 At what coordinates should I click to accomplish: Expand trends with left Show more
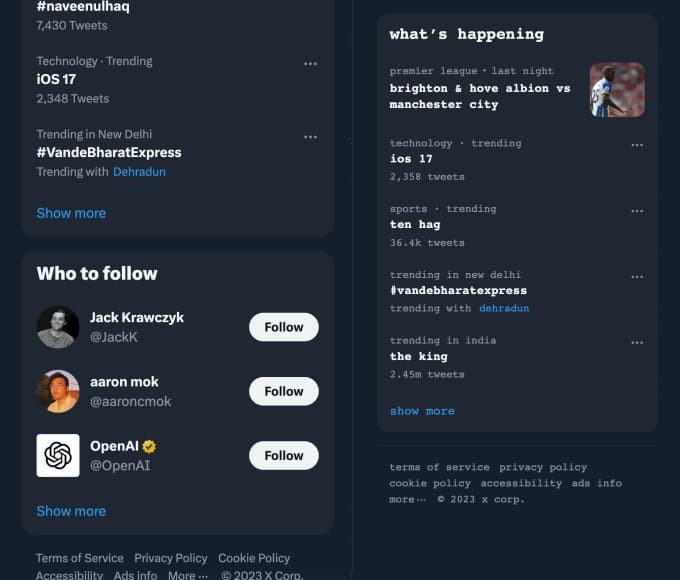tap(71, 213)
